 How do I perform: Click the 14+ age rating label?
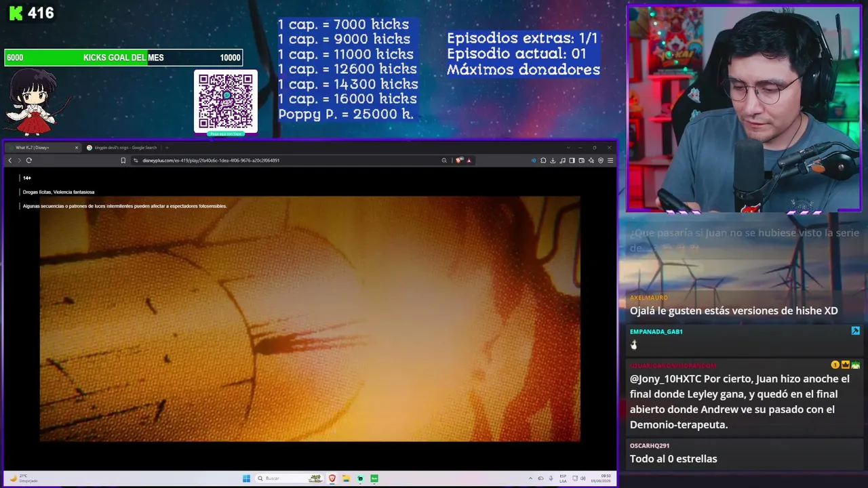[27, 178]
